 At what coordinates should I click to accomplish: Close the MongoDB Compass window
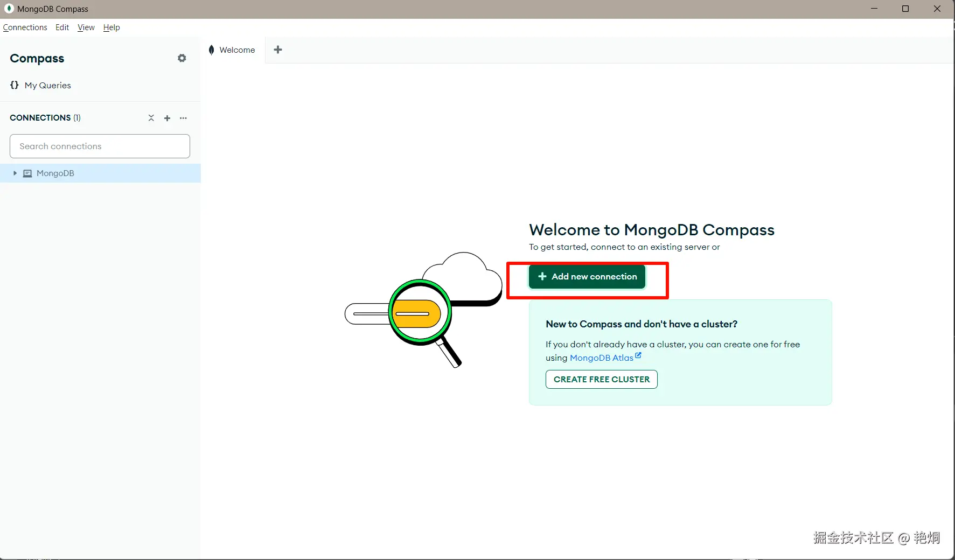click(x=937, y=9)
